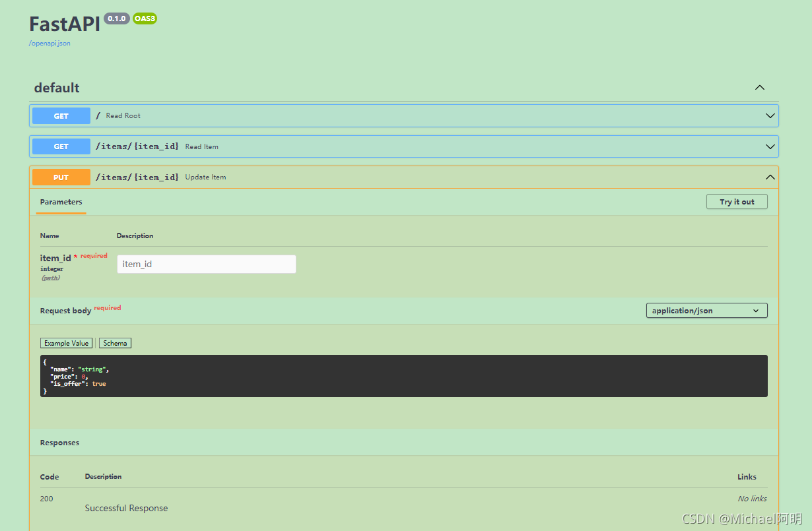Expand the GET Read Item endpoint chevron
812x531 pixels.
770,146
